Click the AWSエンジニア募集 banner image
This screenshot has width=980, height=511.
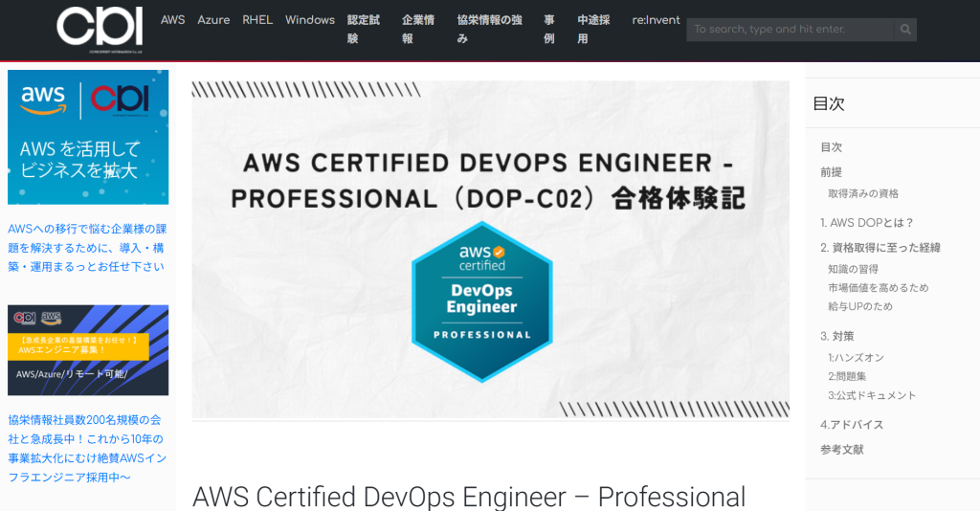pyautogui.click(x=88, y=350)
